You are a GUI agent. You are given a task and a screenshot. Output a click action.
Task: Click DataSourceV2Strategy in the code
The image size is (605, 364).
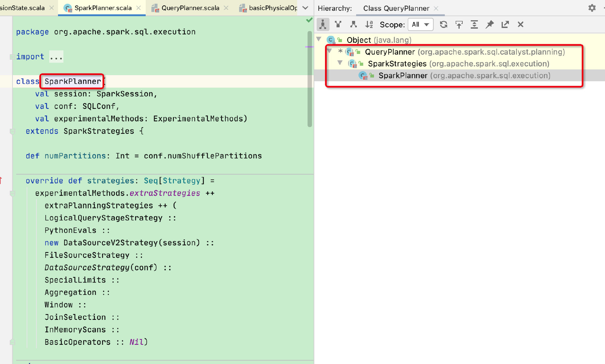click(x=111, y=243)
